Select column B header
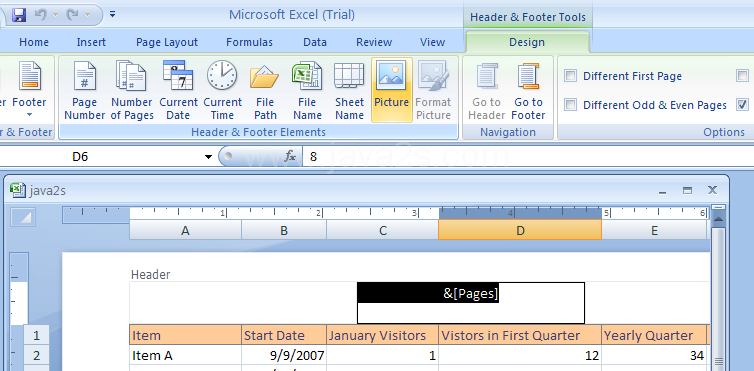754x371 pixels. tap(284, 231)
